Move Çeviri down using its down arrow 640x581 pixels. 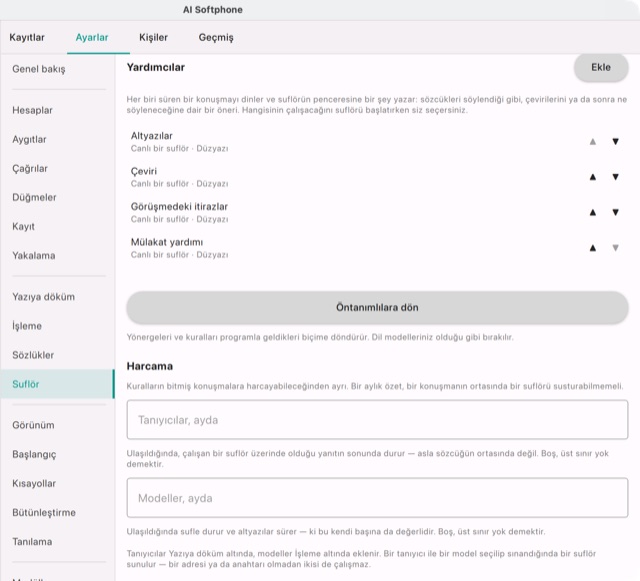coord(616,177)
